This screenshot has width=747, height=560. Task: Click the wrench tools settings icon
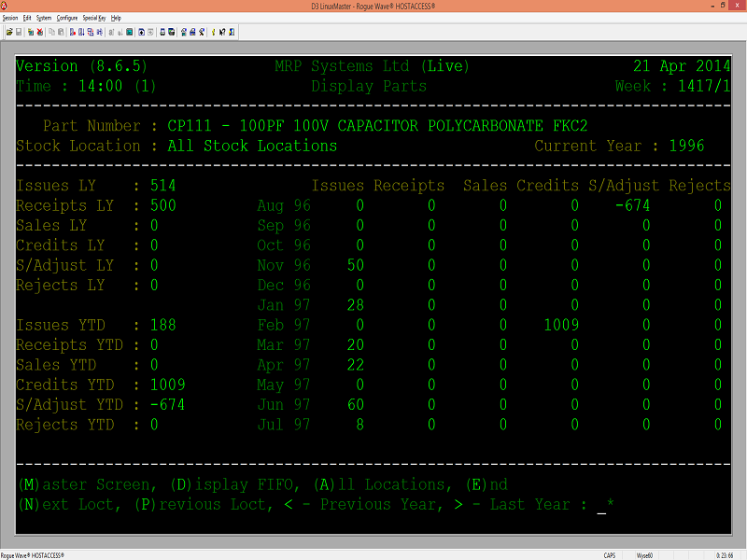[x=202, y=32]
